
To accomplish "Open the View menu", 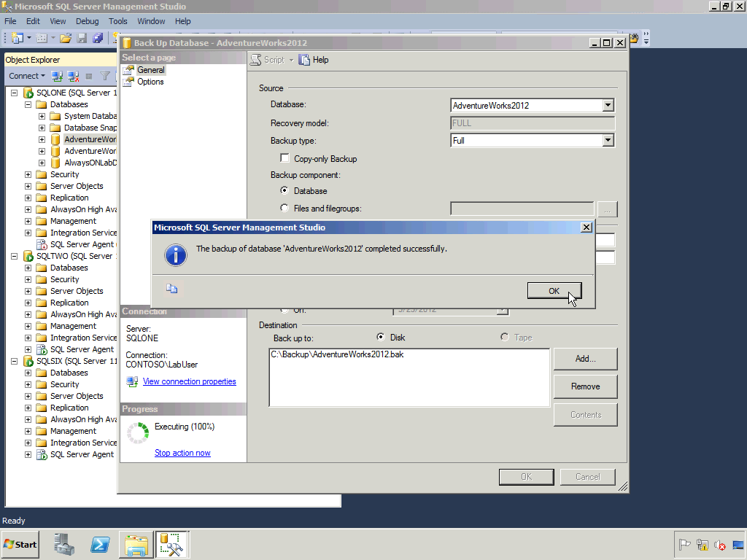I will click(x=58, y=21).
